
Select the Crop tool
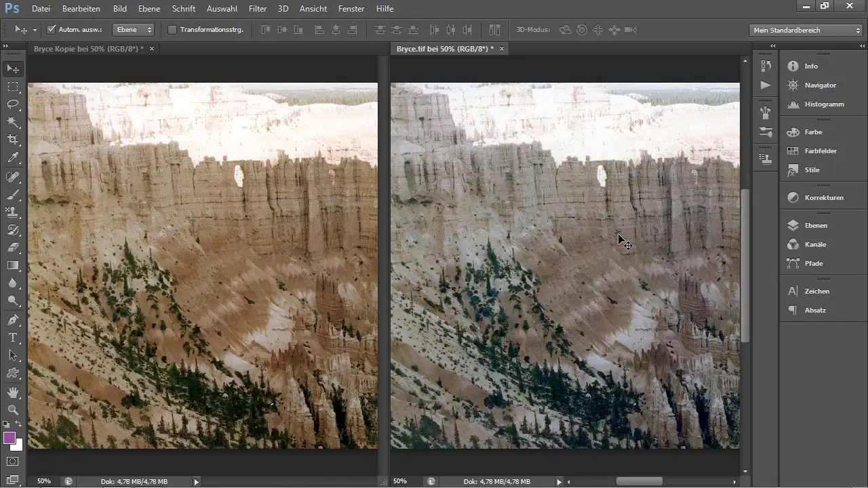pyautogui.click(x=13, y=140)
